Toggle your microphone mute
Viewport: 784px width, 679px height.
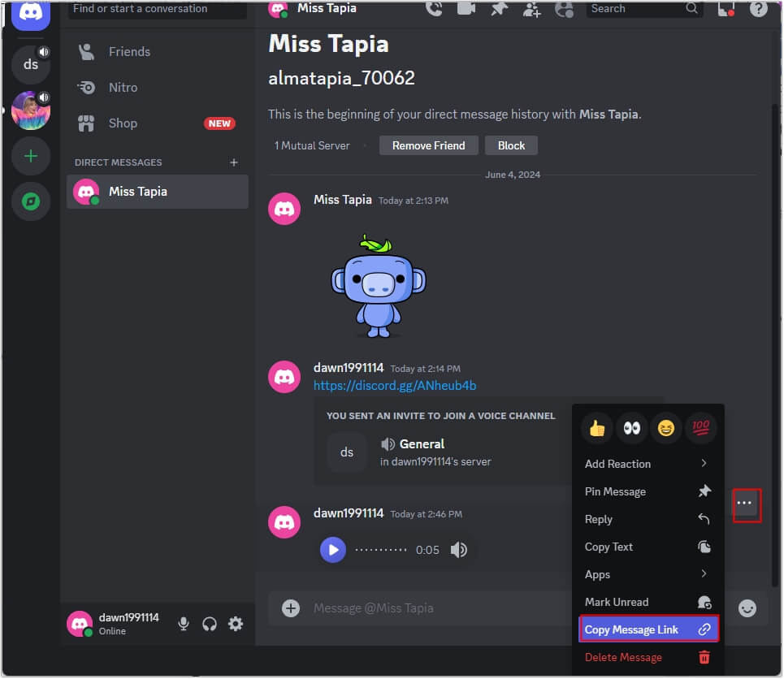(x=184, y=624)
